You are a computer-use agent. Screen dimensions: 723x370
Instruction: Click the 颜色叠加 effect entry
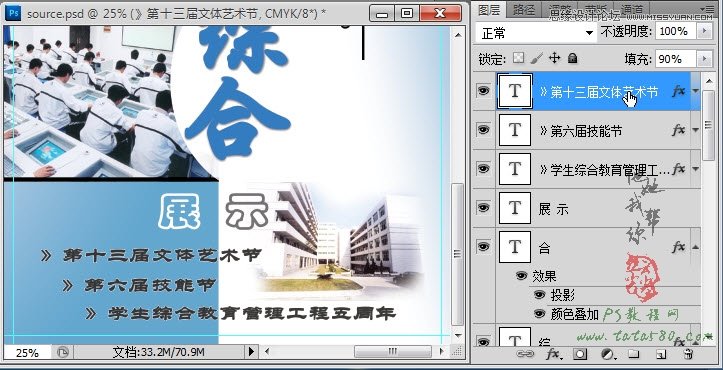(x=575, y=315)
